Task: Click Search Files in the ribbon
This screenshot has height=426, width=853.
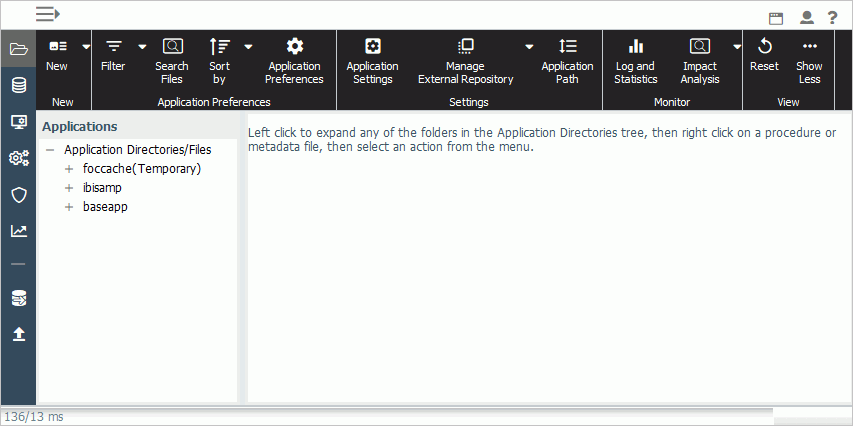Action: pos(172,61)
